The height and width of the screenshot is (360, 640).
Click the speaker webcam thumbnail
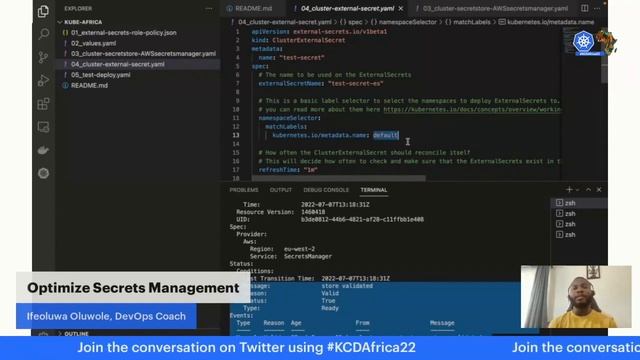tap(576, 297)
